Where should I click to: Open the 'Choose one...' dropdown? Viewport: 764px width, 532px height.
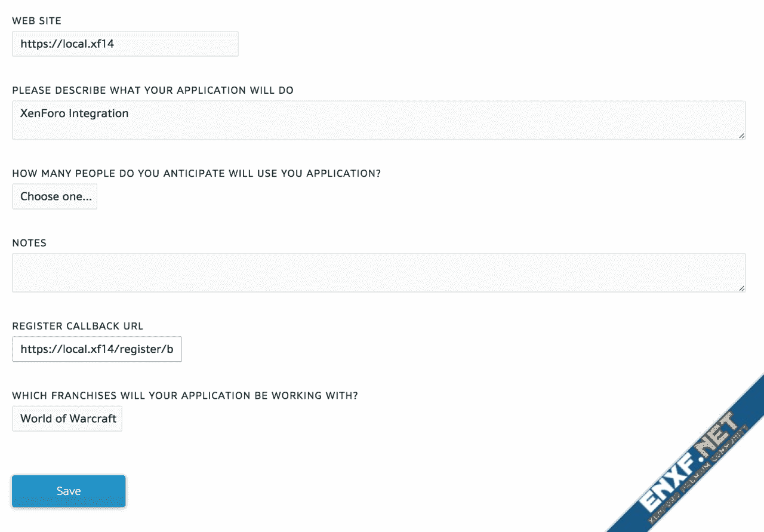pyautogui.click(x=54, y=196)
